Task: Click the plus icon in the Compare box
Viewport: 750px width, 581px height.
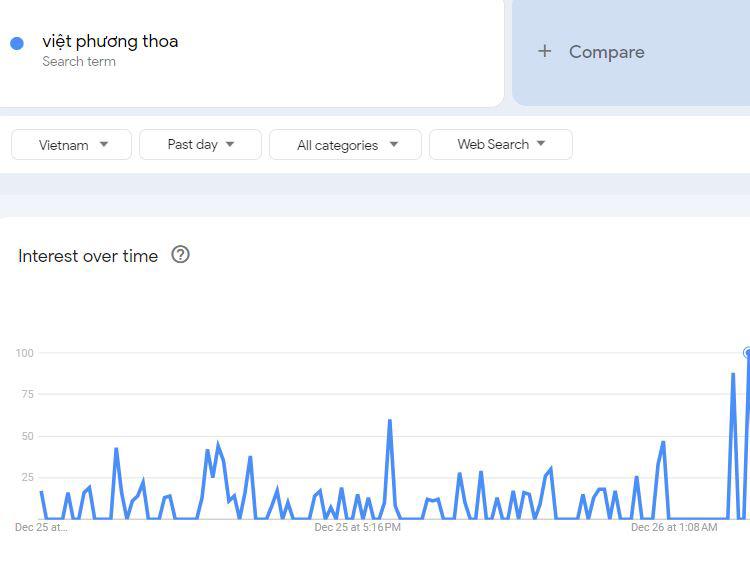Action: [x=544, y=51]
